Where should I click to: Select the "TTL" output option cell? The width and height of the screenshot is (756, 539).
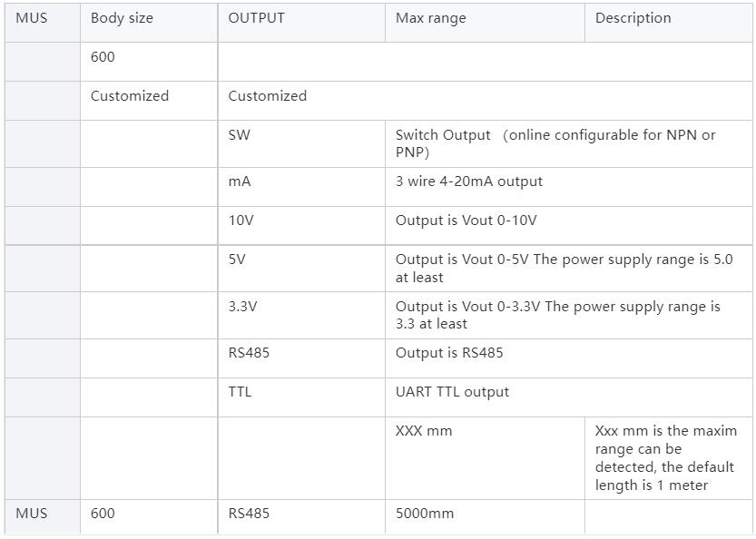coord(240,392)
